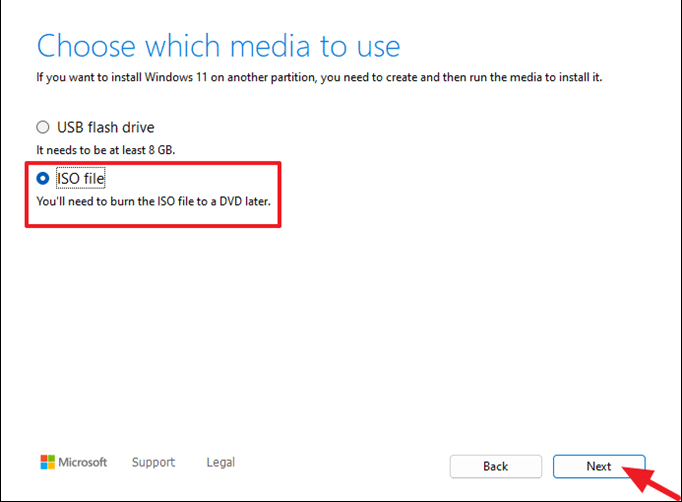Click the yellow square of Microsoft logo
Viewport: 682px width, 502px height.
(x=52, y=466)
